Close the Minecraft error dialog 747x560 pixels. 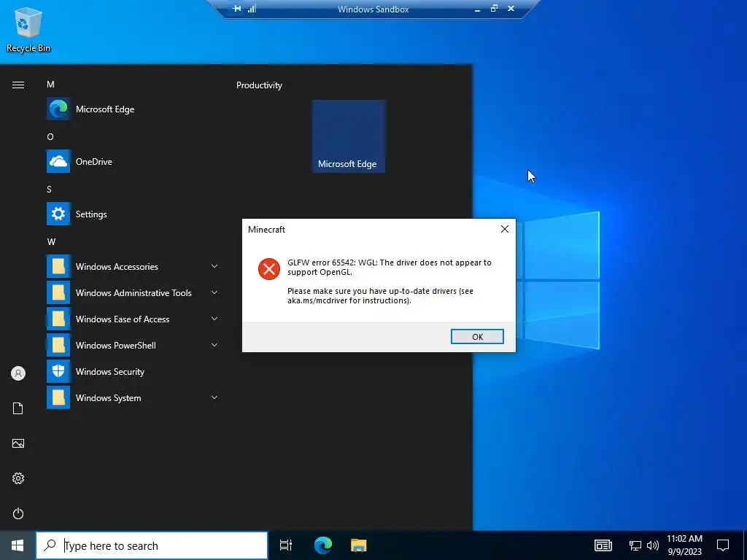coord(505,229)
